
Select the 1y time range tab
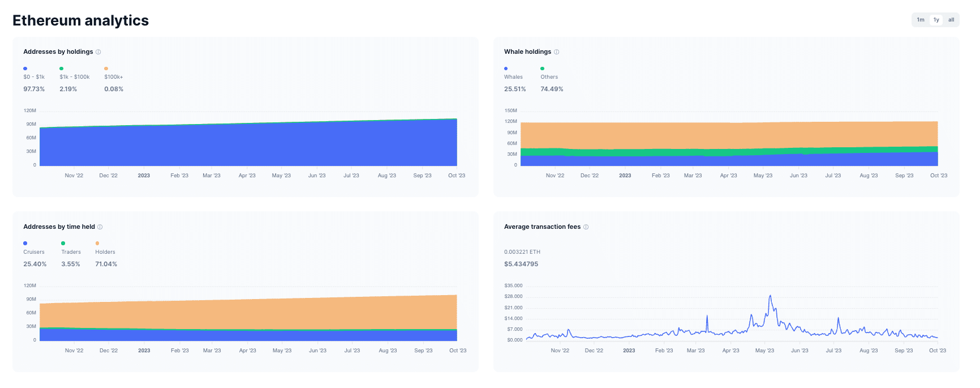click(x=936, y=20)
